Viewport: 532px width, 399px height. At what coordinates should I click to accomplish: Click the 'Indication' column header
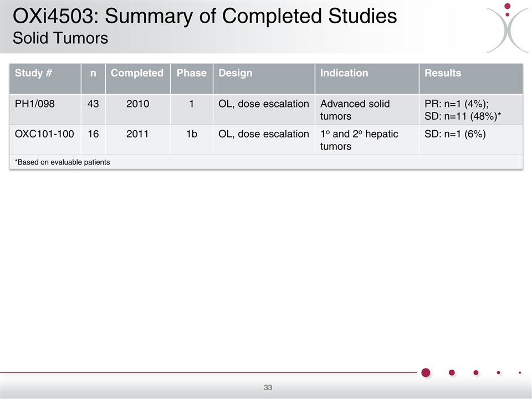(344, 73)
